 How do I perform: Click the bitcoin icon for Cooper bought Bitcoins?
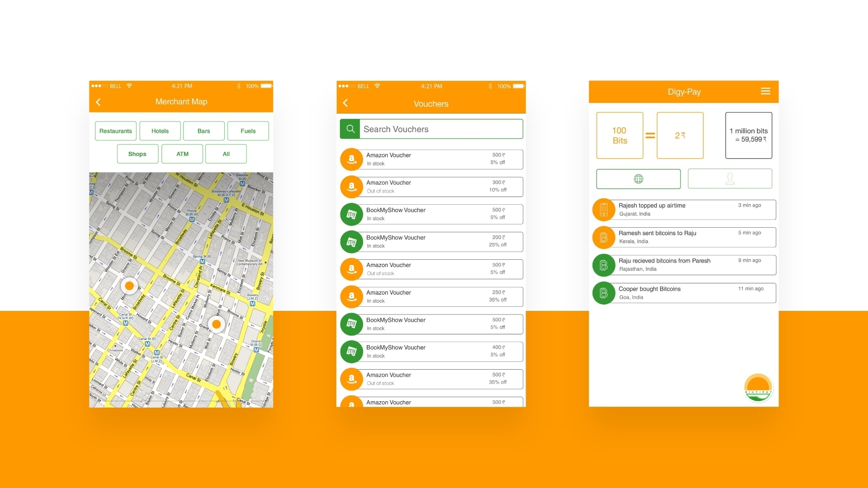604,293
